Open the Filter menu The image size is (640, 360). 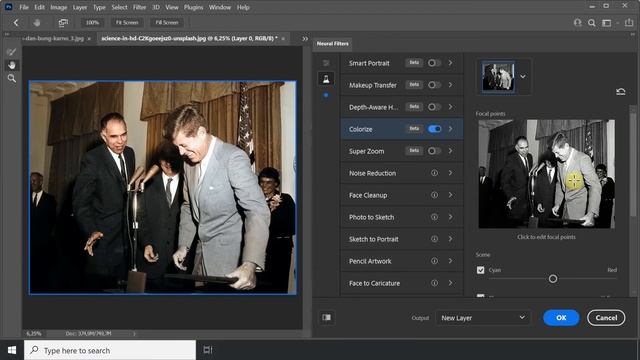pos(139,7)
